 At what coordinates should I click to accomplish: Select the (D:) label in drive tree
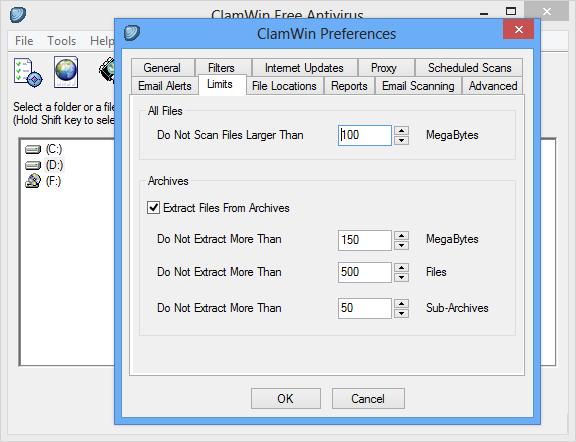[x=54, y=165]
